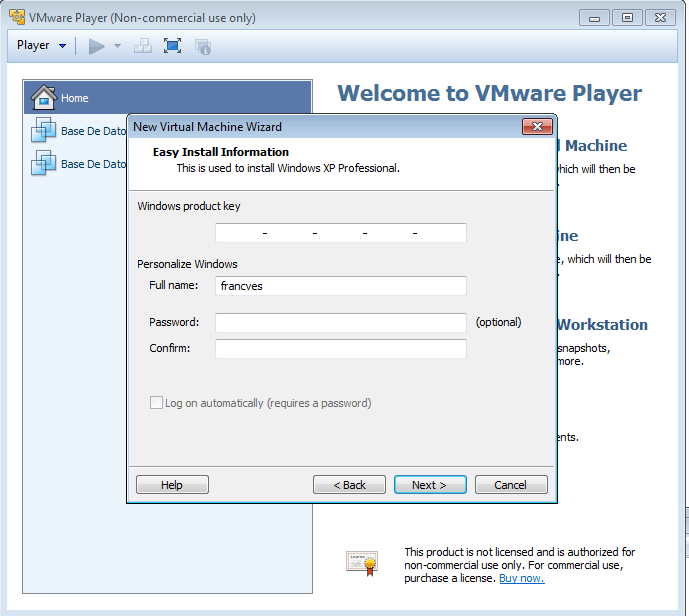Expand the power options arrow beside Play

pos(117,46)
